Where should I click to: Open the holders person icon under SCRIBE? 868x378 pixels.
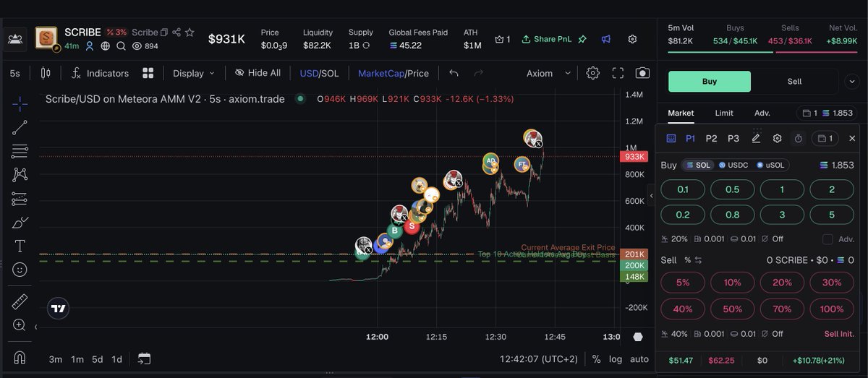90,46
